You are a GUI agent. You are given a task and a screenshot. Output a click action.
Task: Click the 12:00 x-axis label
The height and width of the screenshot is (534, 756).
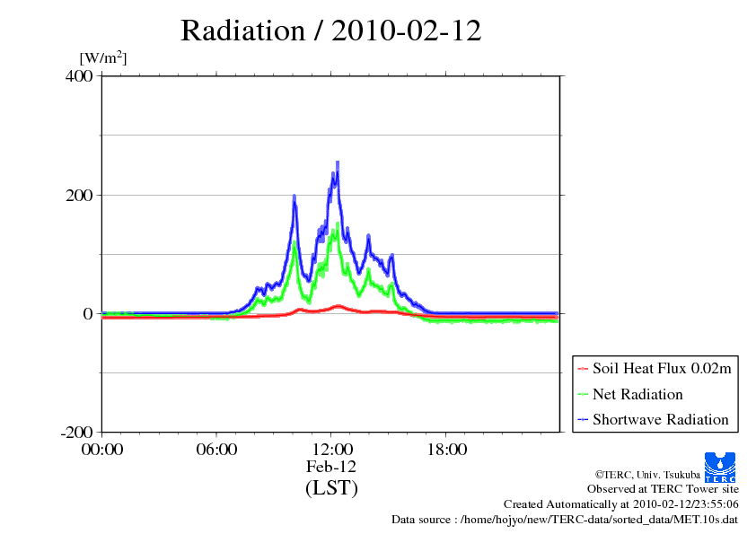332,450
